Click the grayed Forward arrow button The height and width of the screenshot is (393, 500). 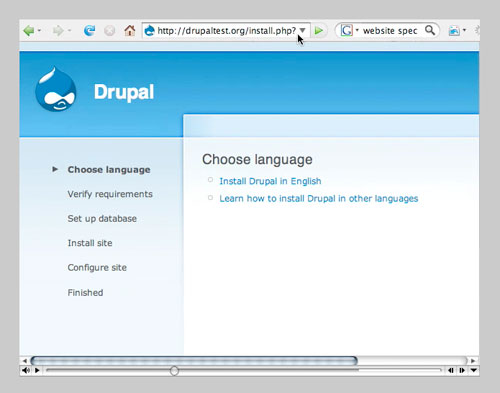point(58,31)
